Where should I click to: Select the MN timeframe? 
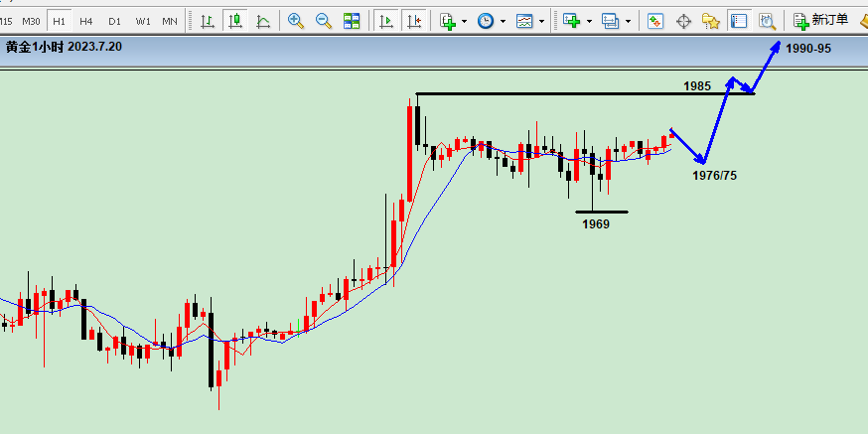point(170,22)
